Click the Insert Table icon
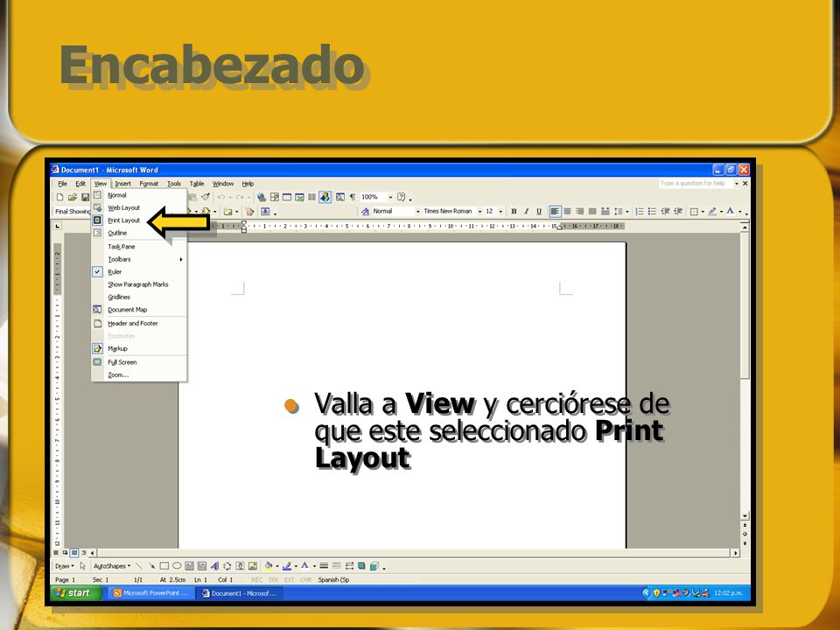Viewport: 840px width, 630px height. pos(287,197)
